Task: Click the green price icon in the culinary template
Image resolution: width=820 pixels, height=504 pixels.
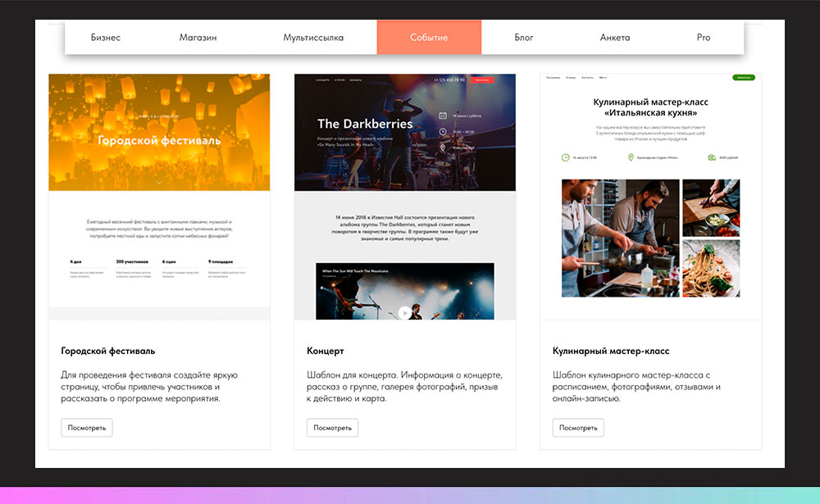Action: (x=710, y=157)
